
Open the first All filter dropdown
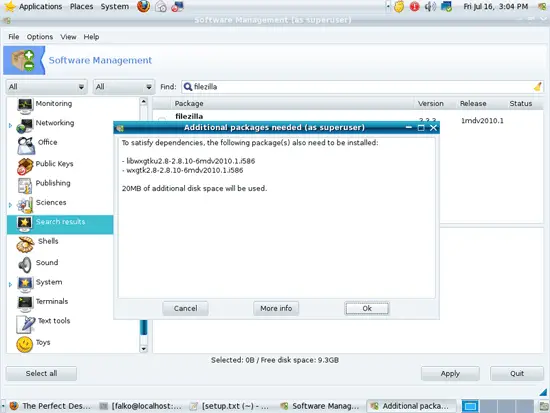[46, 87]
